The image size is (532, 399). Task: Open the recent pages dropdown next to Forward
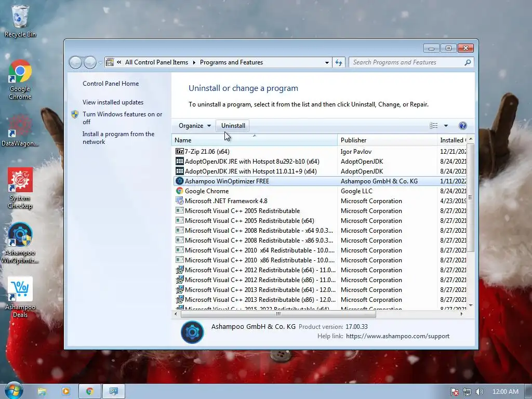click(x=100, y=63)
